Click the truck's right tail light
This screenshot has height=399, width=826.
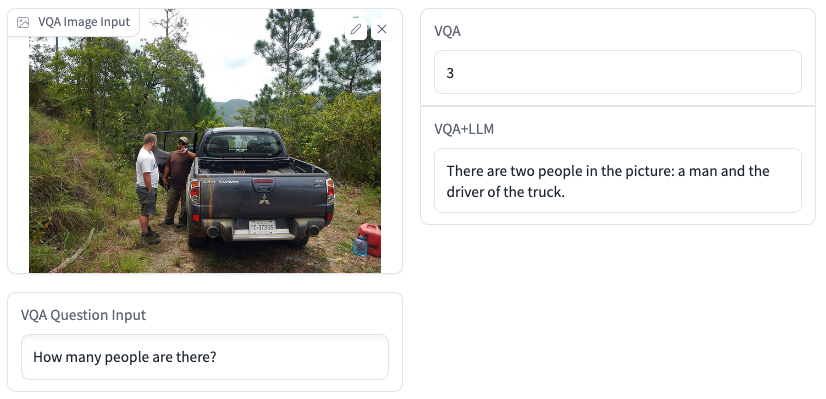[330, 191]
